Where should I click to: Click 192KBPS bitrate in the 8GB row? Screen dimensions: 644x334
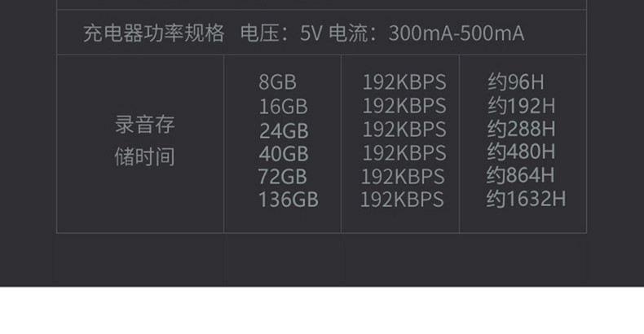point(404,82)
